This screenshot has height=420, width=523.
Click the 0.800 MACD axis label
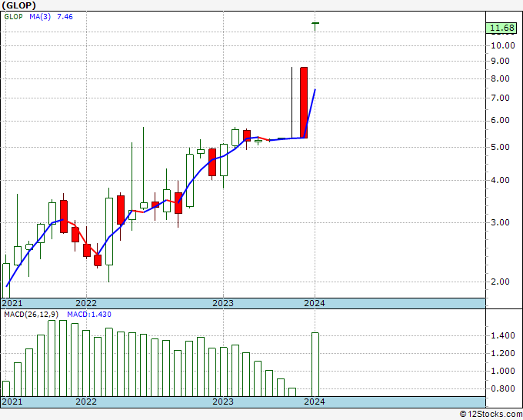(503, 388)
